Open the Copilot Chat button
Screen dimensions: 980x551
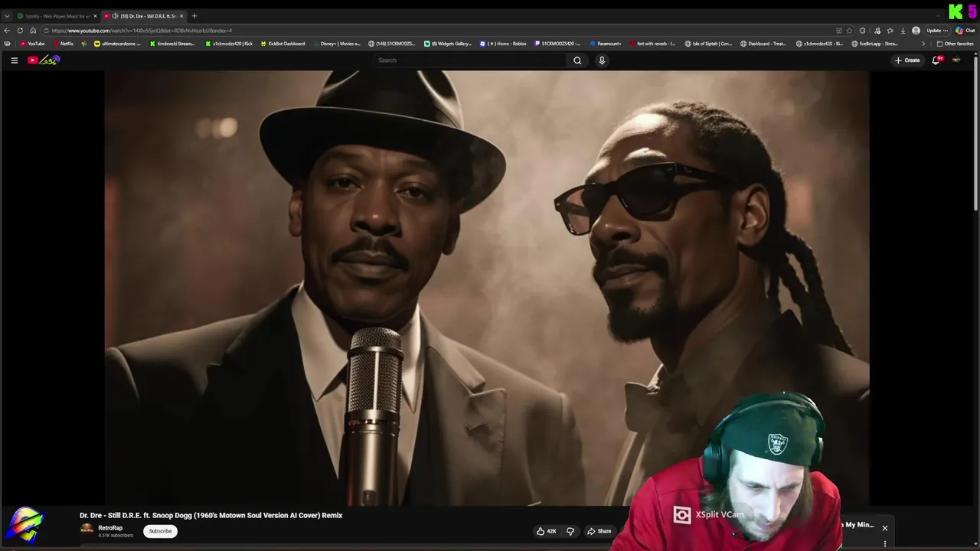(965, 31)
